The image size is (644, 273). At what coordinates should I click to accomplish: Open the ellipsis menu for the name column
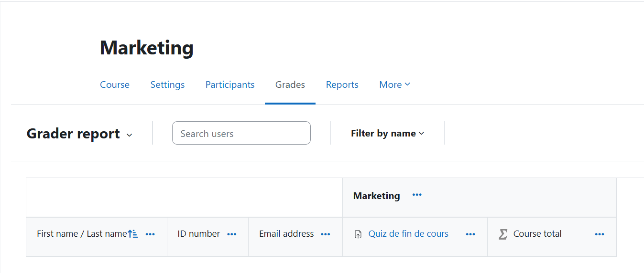coord(150,234)
